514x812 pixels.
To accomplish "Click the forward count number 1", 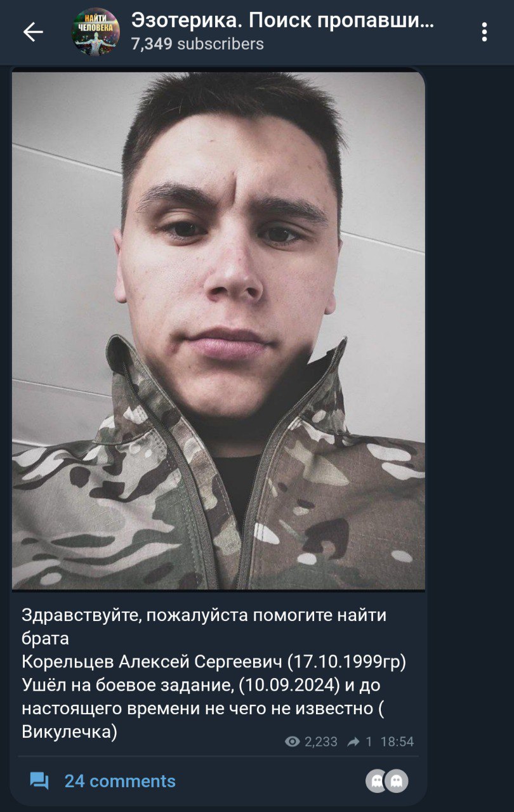I will tap(369, 742).
